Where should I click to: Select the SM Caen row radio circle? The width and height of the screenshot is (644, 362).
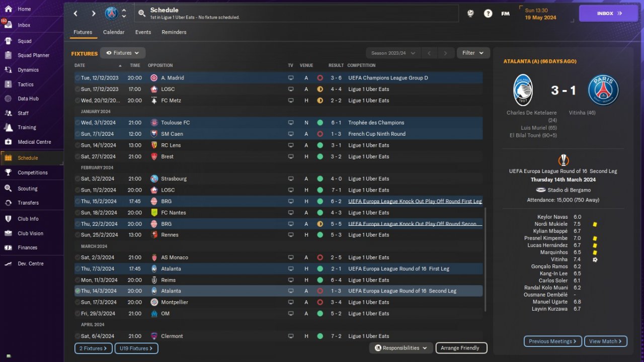77,134
